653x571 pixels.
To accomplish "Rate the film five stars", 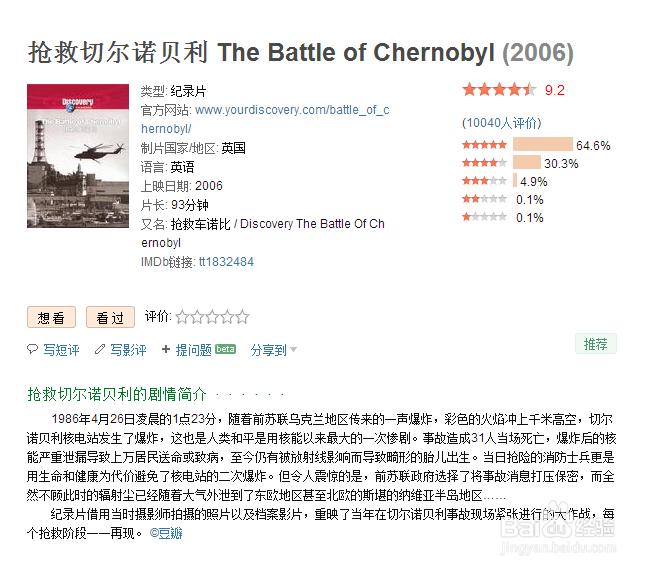I will (242, 318).
